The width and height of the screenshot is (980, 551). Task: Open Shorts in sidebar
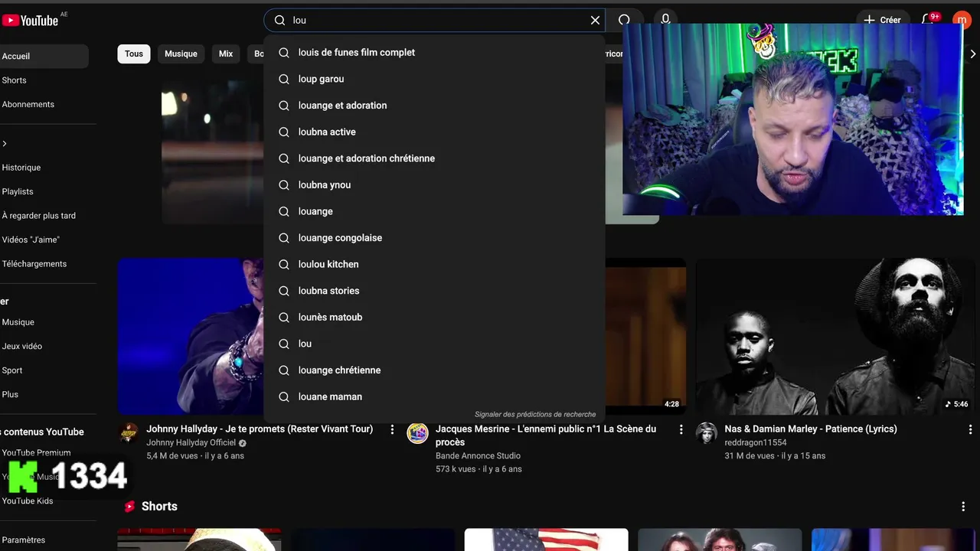tap(44, 80)
